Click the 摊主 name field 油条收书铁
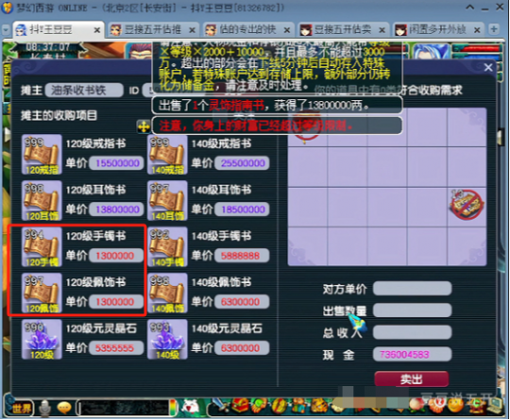The image size is (510, 420). 84,90
